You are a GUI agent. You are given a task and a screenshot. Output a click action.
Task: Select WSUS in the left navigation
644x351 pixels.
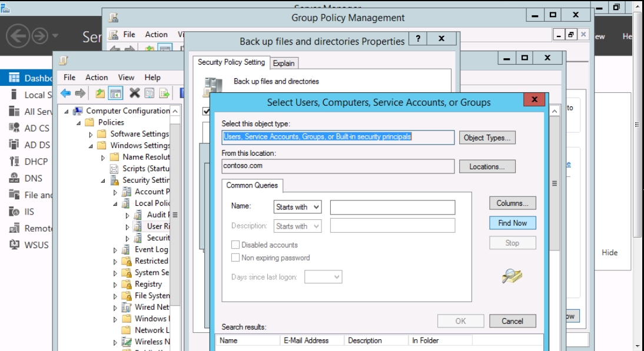point(36,245)
